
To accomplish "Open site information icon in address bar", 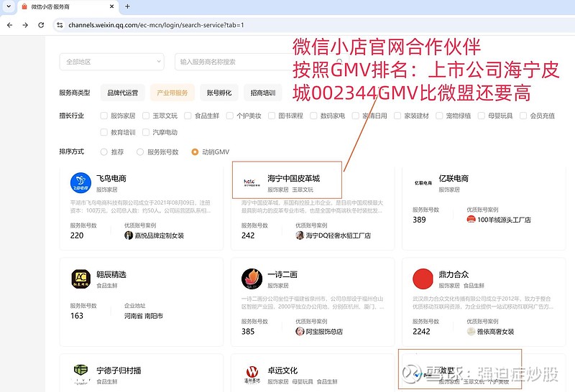I will click(x=60, y=25).
